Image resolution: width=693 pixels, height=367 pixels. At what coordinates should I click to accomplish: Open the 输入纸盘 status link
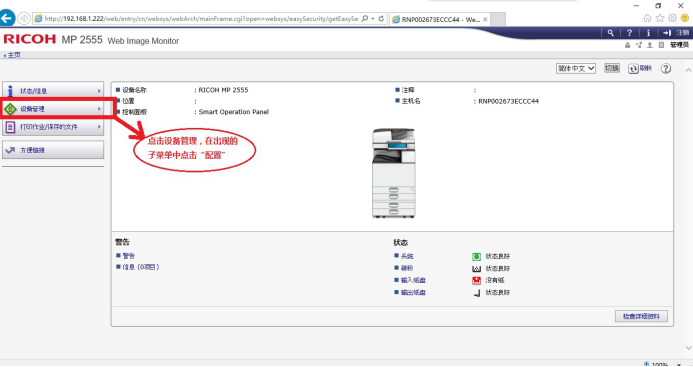coord(413,280)
